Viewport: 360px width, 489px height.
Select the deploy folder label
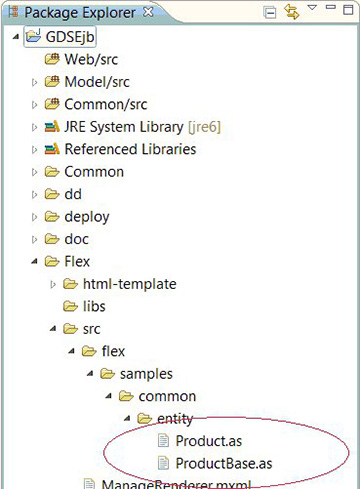(x=87, y=217)
